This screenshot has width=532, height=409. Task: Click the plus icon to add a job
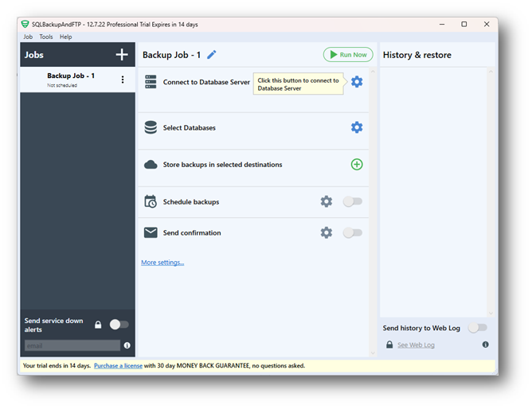point(122,55)
